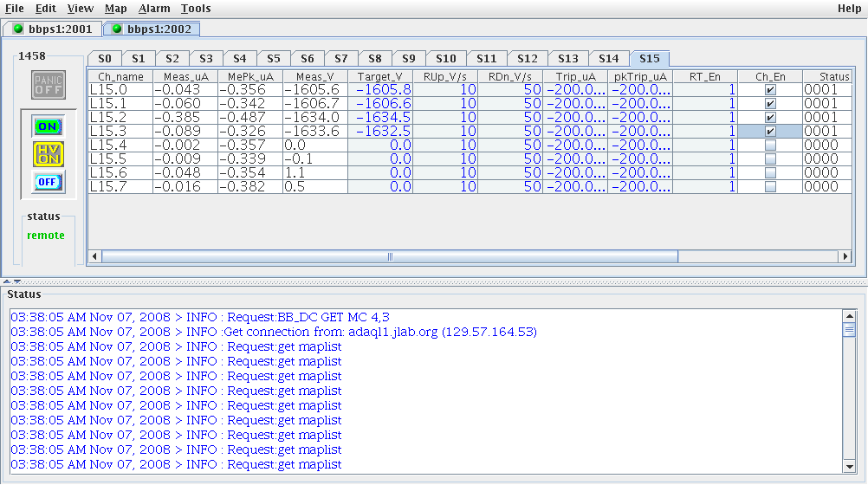Enable channel L15.5 checkbox

click(770, 158)
